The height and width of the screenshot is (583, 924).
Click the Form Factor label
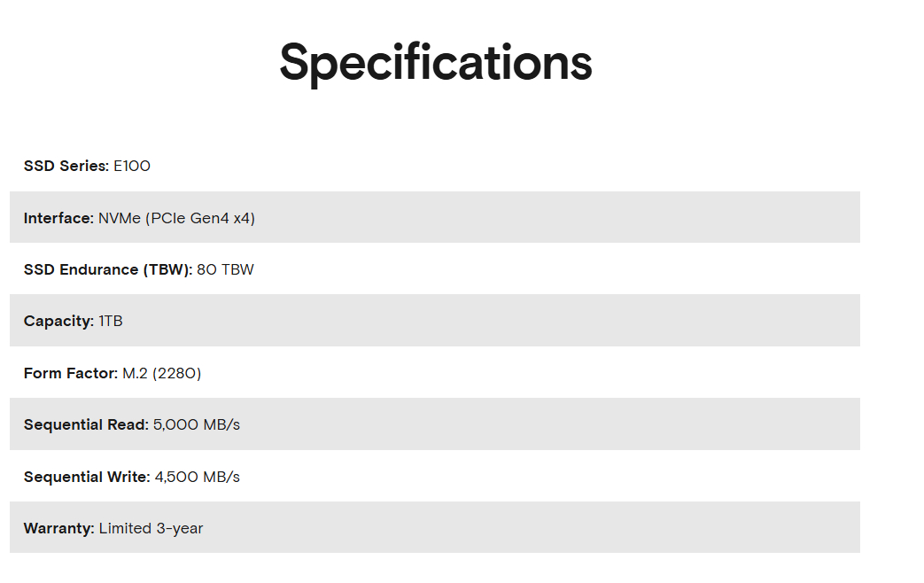pos(70,373)
